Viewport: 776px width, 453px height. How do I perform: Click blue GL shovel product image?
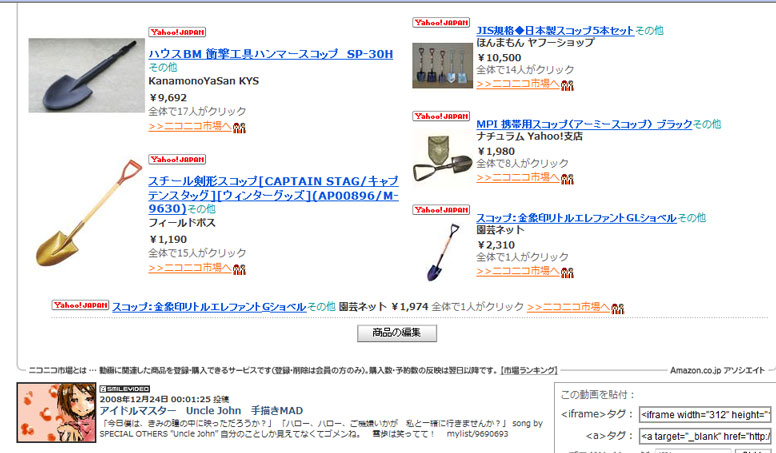pyautogui.click(x=443, y=252)
